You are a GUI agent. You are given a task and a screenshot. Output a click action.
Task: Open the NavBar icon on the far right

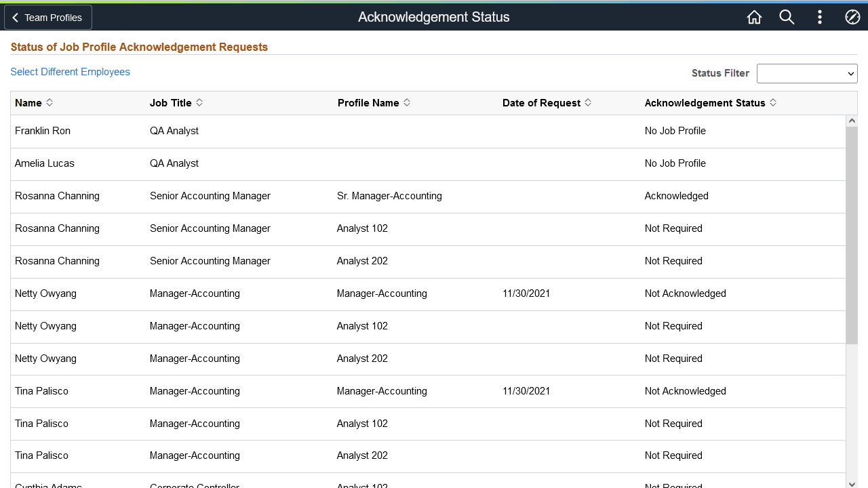point(852,17)
